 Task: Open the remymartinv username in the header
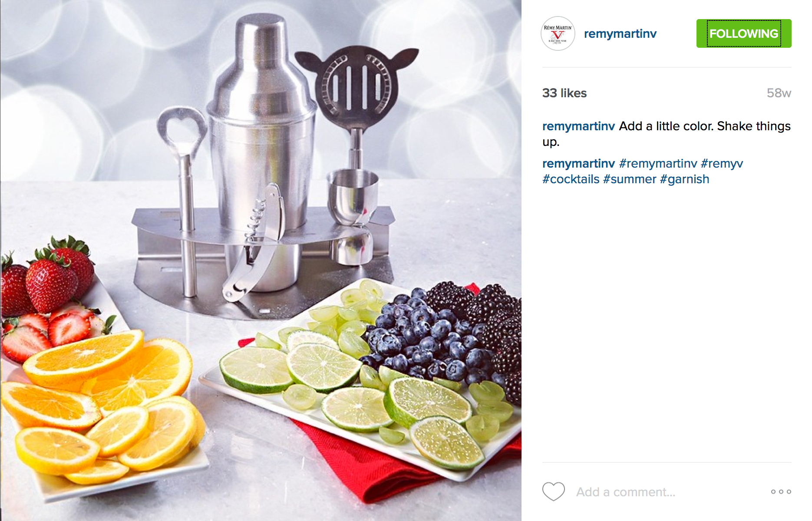[620, 34]
